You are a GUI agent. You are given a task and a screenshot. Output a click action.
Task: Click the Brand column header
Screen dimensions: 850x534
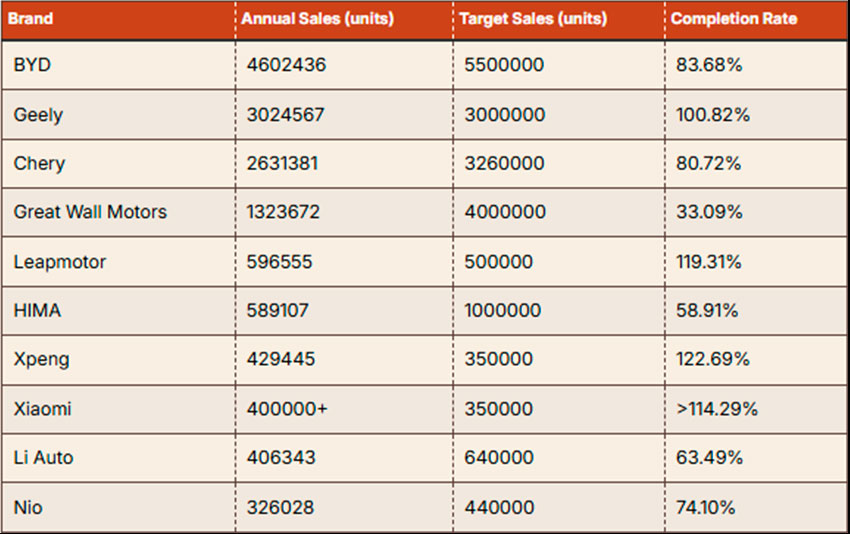pos(34,19)
